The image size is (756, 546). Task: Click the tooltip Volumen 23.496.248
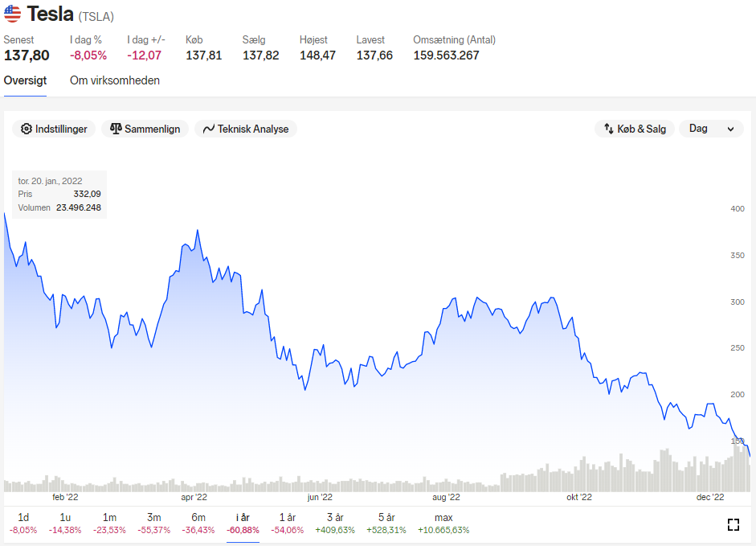79,207
